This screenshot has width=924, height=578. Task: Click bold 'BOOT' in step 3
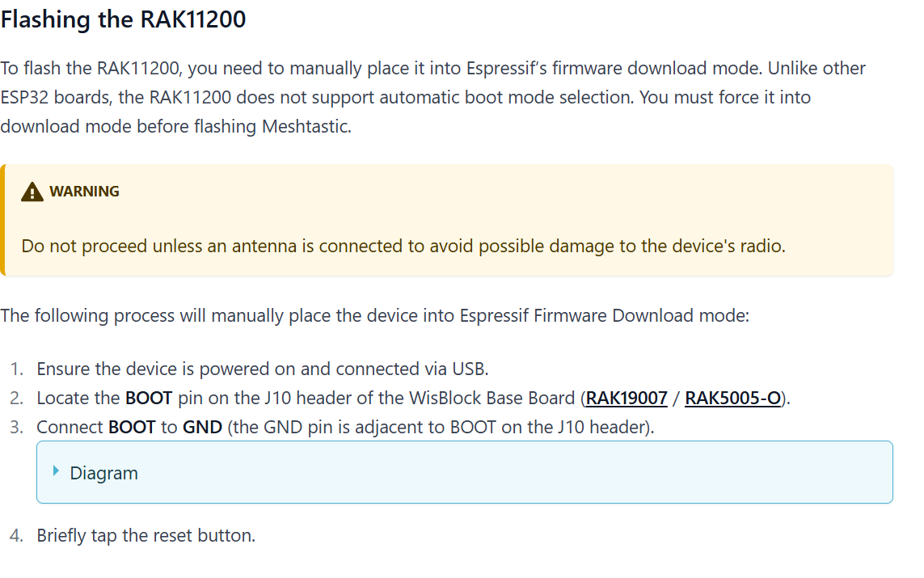coord(132,427)
